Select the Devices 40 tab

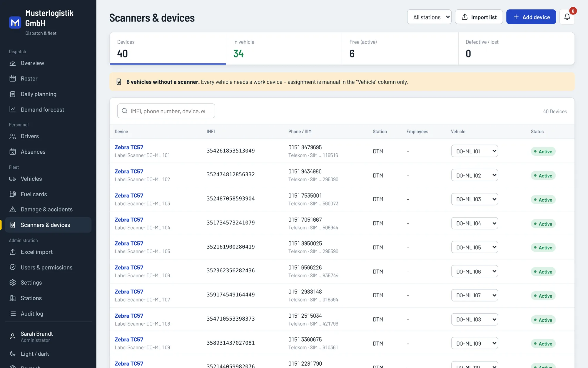coord(168,49)
